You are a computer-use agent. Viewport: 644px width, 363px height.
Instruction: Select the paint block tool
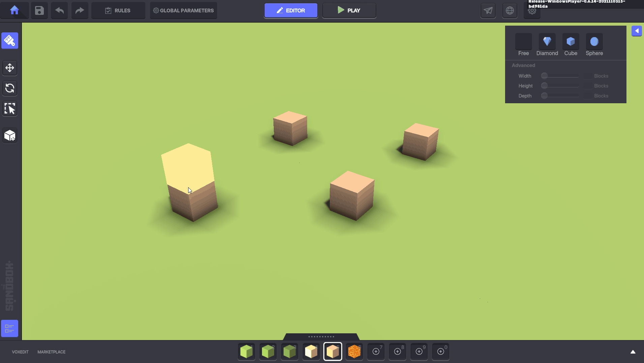(x=10, y=41)
